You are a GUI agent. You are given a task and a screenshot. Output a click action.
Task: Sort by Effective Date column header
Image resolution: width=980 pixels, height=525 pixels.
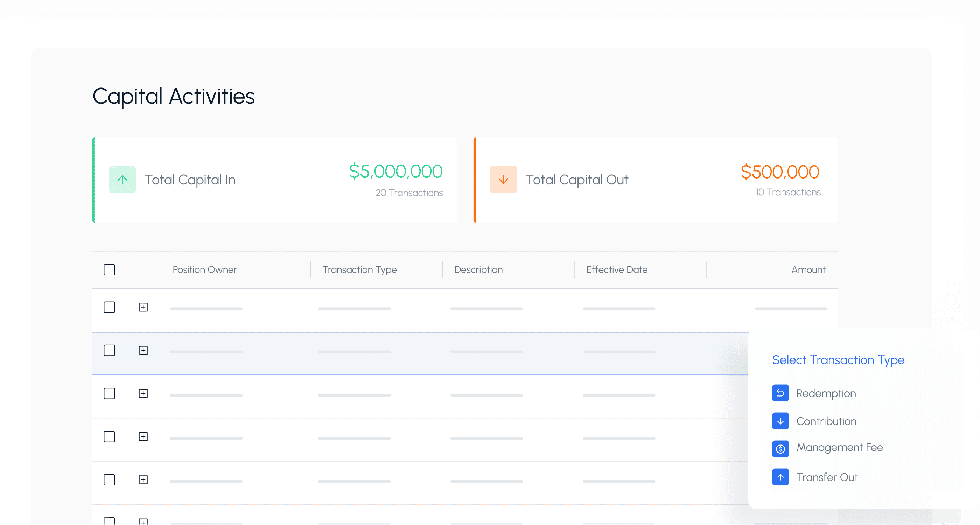coord(616,270)
